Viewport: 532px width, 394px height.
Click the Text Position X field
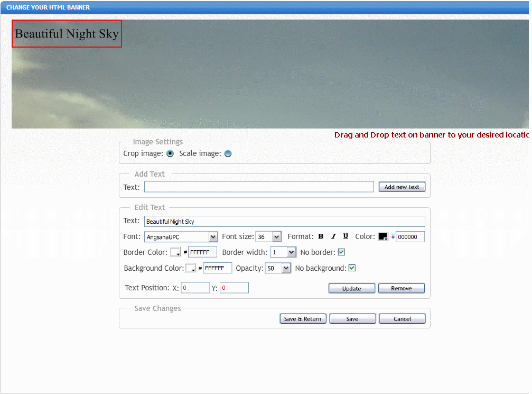[x=195, y=288]
